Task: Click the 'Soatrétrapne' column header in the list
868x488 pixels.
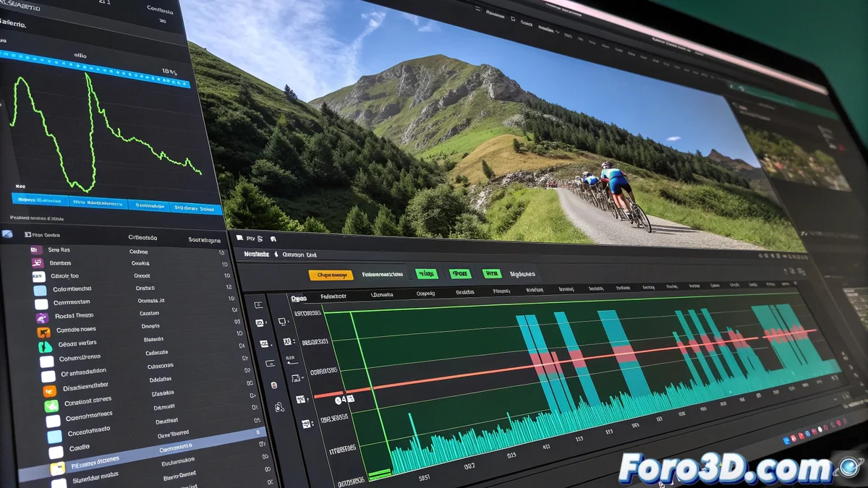Action: tap(205, 239)
